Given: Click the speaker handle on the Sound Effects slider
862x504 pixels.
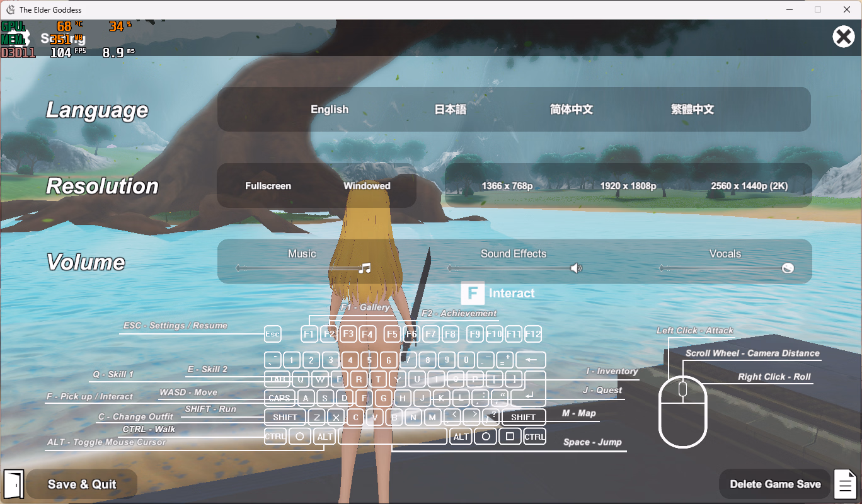Looking at the screenshot, I should [576, 268].
